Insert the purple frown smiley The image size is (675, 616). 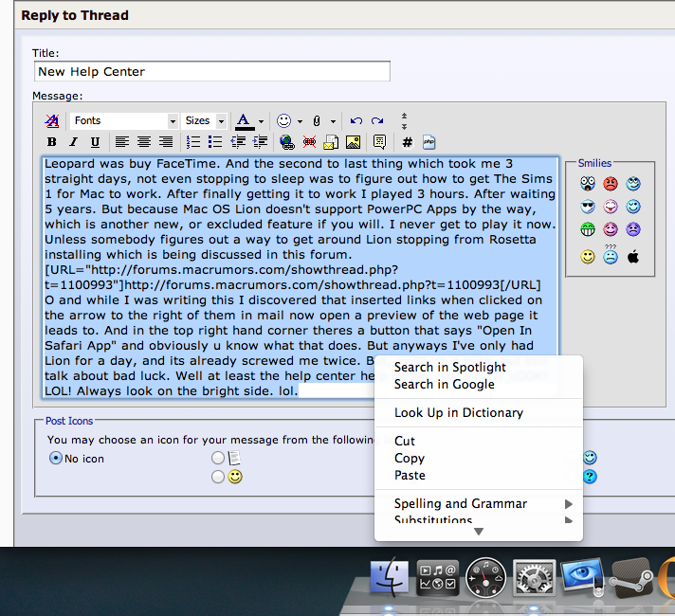click(x=633, y=229)
